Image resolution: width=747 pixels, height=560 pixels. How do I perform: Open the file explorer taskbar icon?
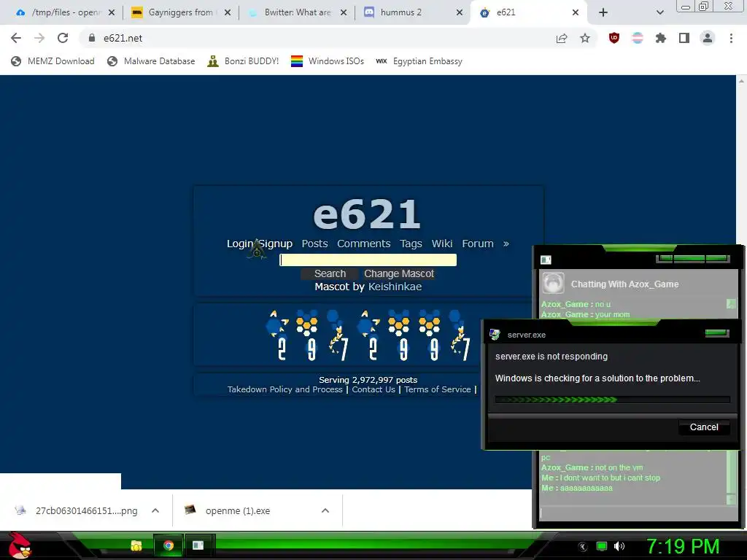pos(136,545)
